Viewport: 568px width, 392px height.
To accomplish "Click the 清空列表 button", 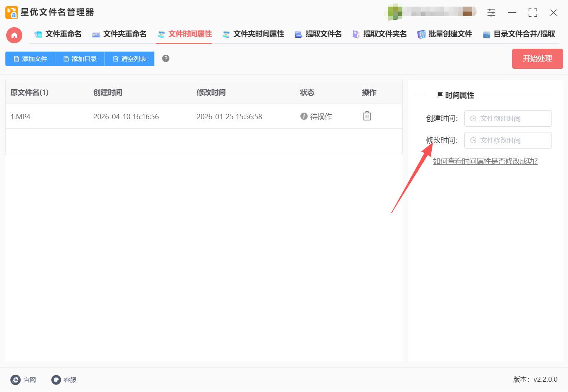I will (129, 59).
